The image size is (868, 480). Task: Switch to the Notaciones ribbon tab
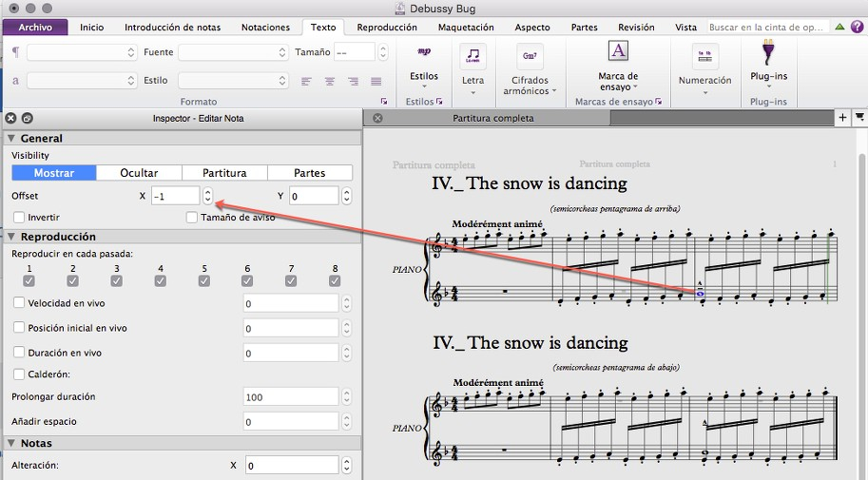point(265,28)
